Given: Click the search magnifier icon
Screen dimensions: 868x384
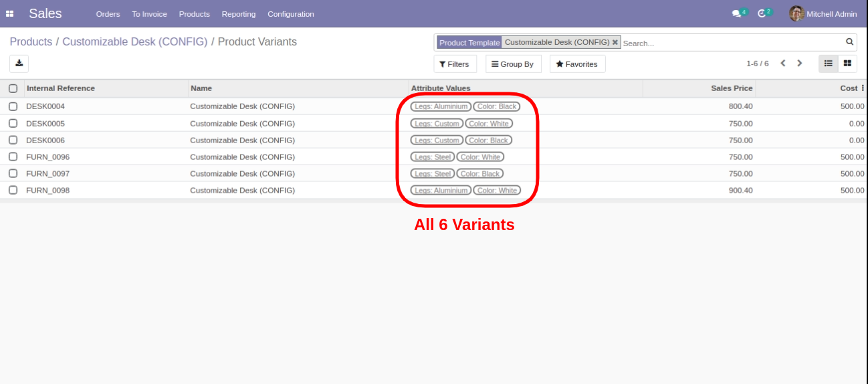Looking at the screenshot, I should 849,42.
